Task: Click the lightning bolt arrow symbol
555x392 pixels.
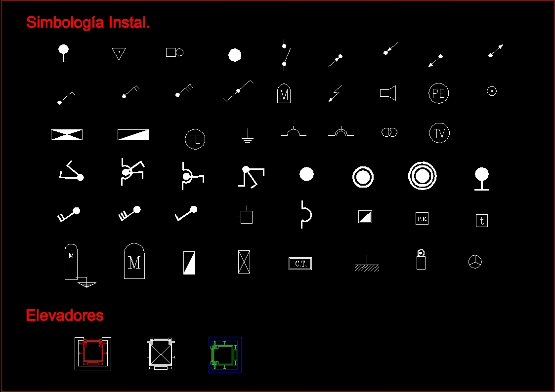Action: click(335, 93)
